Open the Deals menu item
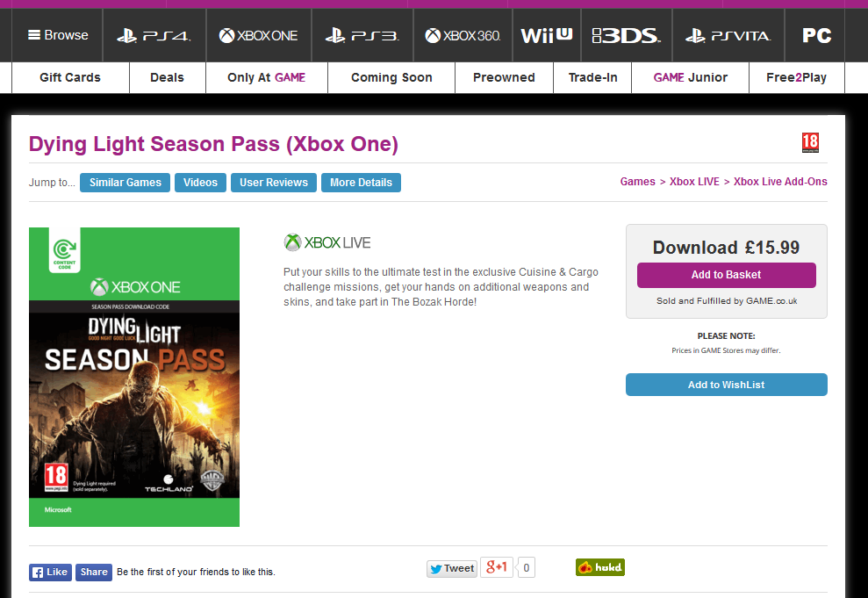This screenshot has width=868, height=598. [167, 77]
